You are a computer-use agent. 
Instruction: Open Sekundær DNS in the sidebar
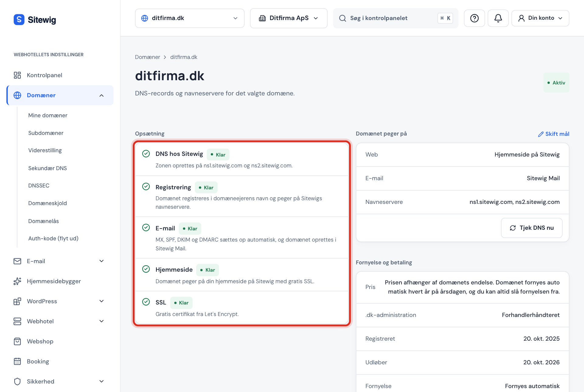(x=47, y=168)
